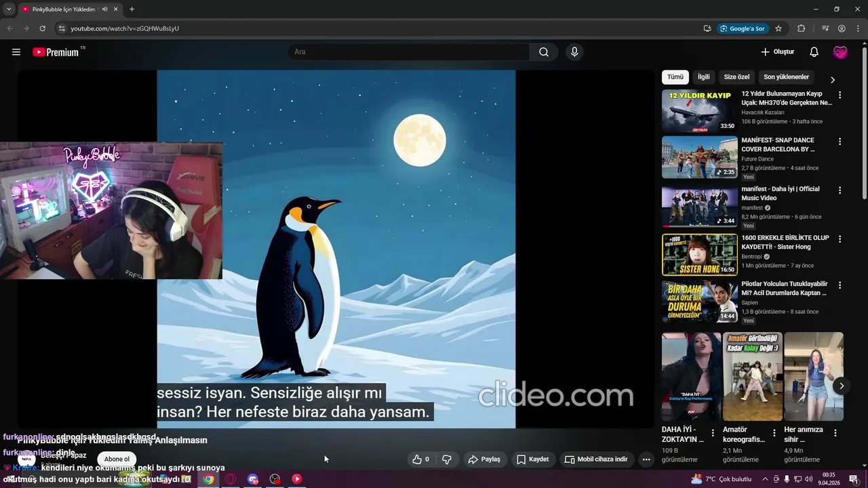Click the YouTube search input field
This screenshot has width=868, height=488.
(409, 52)
